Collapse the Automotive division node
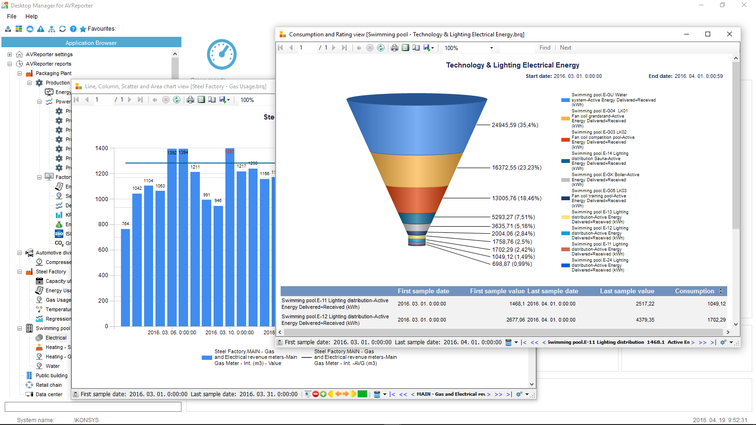756x425 pixels. pos(19,253)
